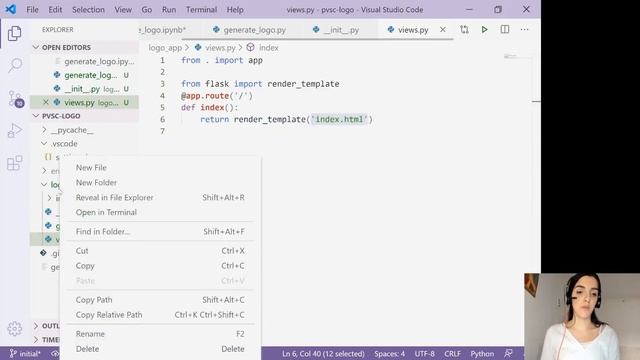Click the Ln 6, Col 40 status
The image size is (640, 360).
323,353
